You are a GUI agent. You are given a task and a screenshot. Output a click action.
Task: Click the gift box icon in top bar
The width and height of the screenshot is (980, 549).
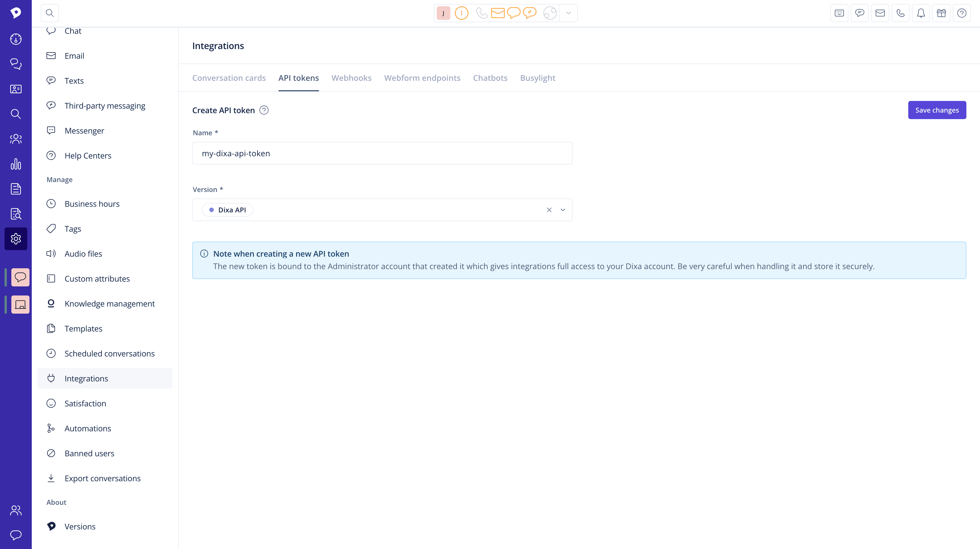point(941,13)
